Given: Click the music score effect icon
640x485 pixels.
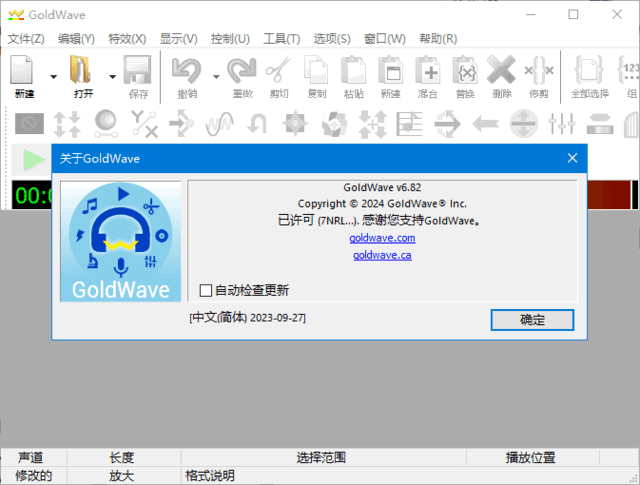Looking at the screenshot, I should pyautogui.click(x=409, y=124).
